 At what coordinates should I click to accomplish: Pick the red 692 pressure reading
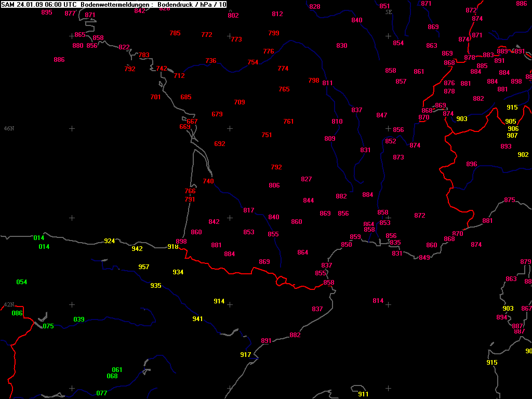coord(220,144)
